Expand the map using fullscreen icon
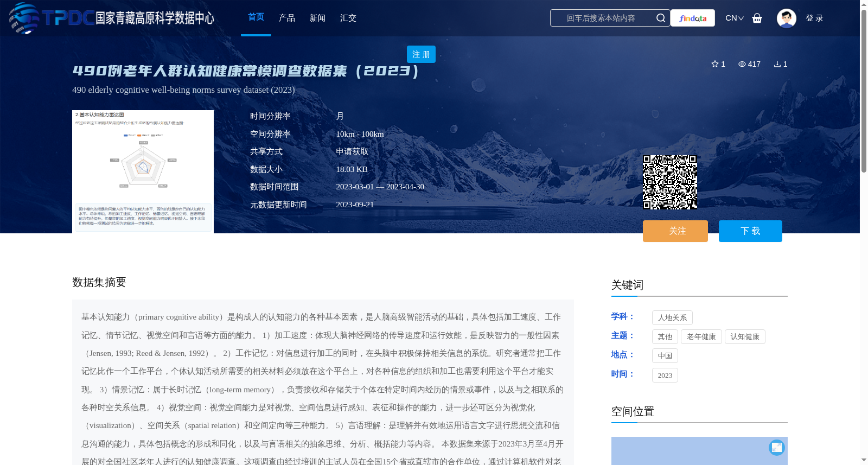 click(777, 447)
